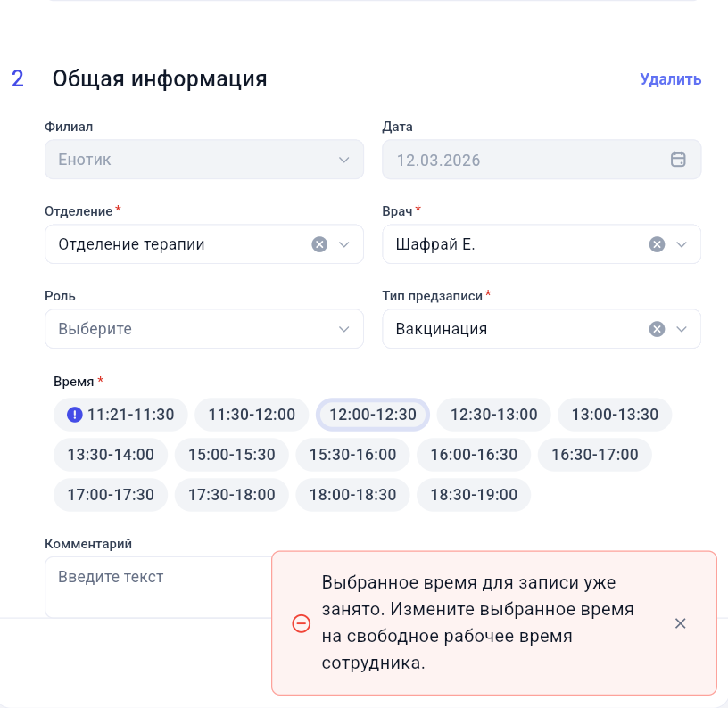The width and height of the screenshot is (728, 708).
Task: Select the 13:00-13:30 time slot
Action: [x=615, y=415]
